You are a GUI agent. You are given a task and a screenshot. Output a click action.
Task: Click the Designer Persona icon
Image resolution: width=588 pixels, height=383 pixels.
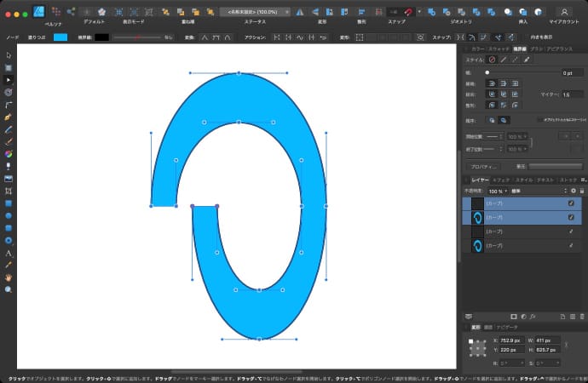(x=38, y=12)
